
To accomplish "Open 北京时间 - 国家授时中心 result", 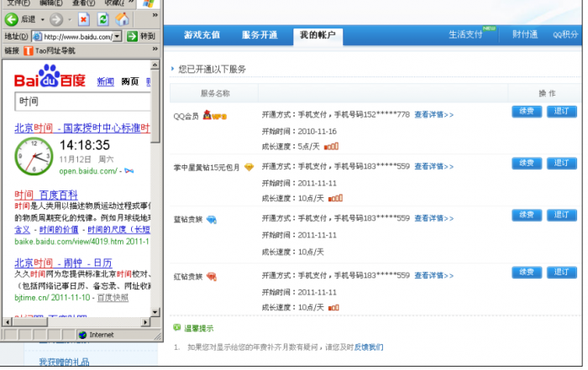I will [x=82, y=128].
